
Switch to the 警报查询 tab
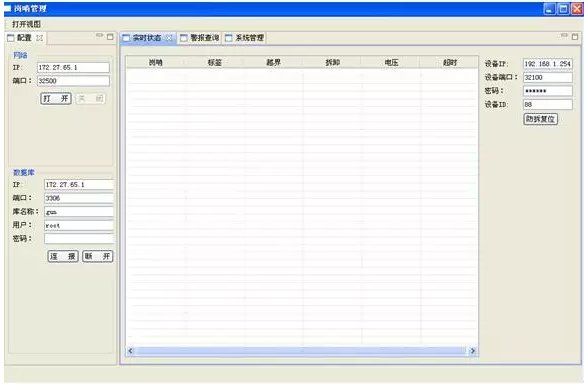click(x=200, y=38)
